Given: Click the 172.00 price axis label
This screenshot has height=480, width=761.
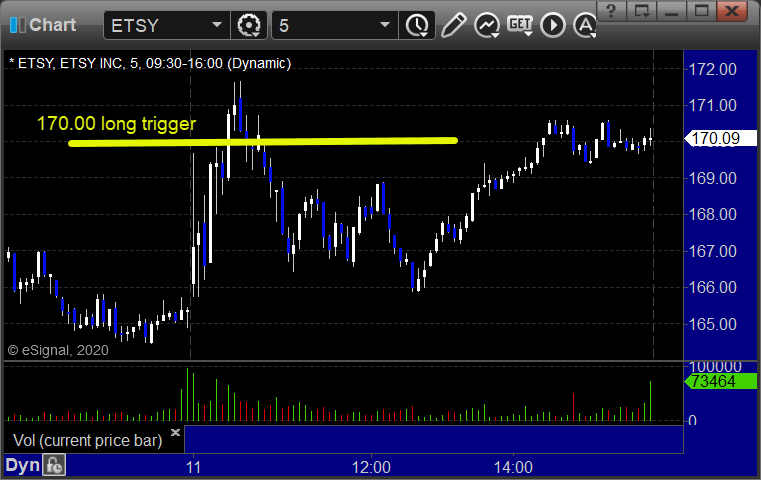Looking at the screenshot, I should coord(712,69).
